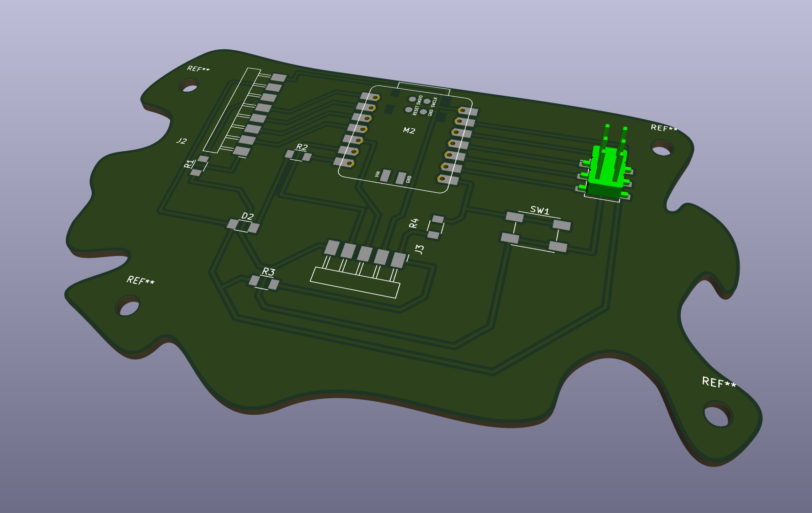
Task: Click the VIN pad on M2 module
Action: (x=385, y=176)
